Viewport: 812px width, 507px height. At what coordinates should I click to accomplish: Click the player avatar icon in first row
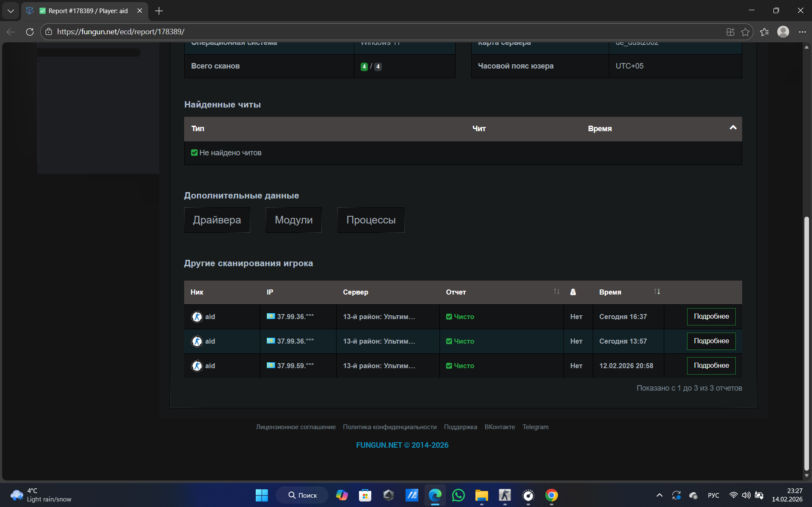pyautogui.click(x=197, y=317)
